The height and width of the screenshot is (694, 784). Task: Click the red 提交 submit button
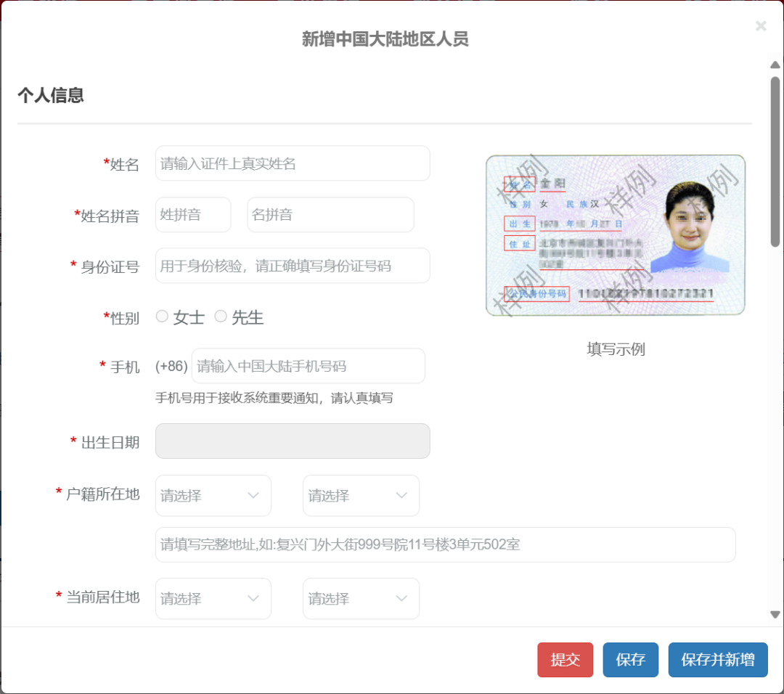pyautogui.click(x=565, y=660)
